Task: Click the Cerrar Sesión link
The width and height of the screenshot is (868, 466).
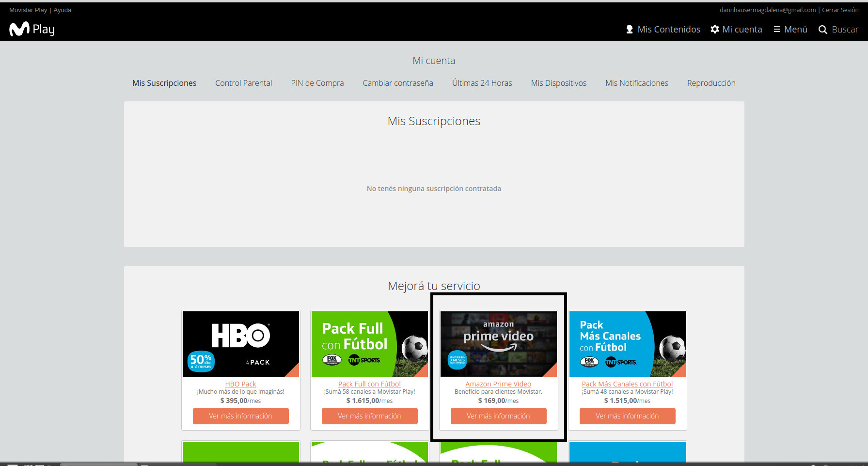Action: click(x=840, y=10)
